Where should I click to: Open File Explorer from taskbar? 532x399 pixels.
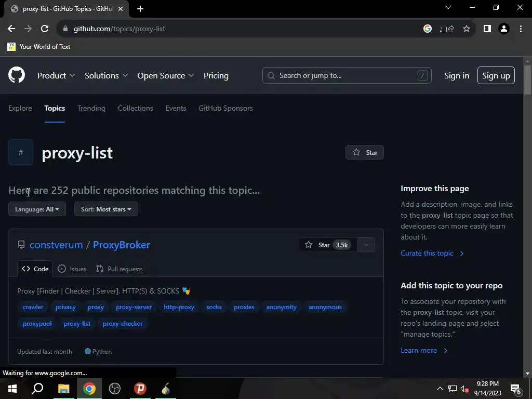(x=63, y=389)
